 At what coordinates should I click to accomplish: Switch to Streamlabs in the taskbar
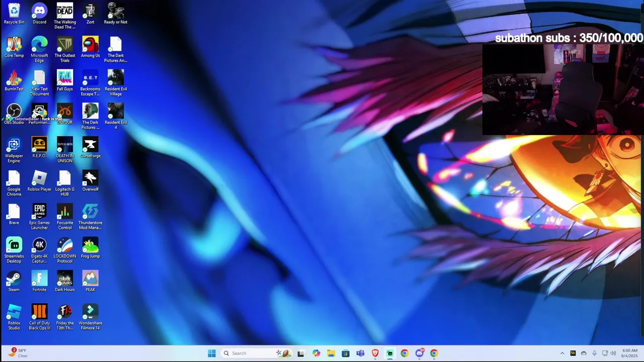(x=390, y=353)
